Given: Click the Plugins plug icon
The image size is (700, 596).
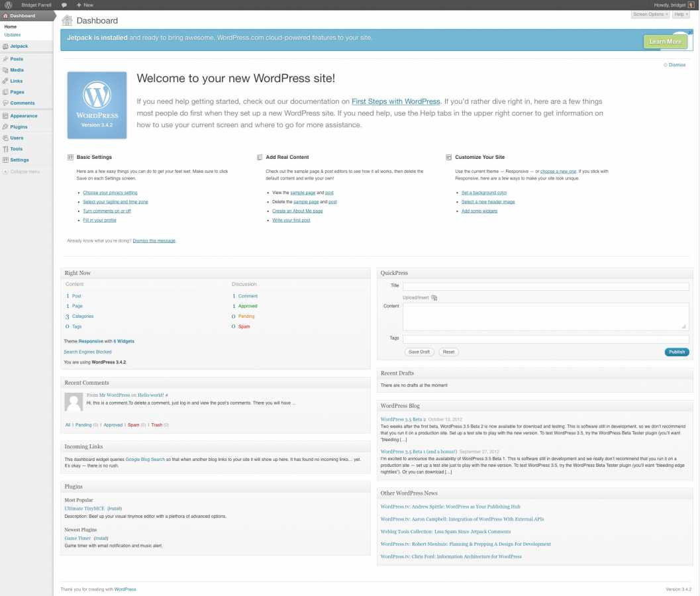Looking at the screenshot, I should pyautogui.click(x=5, y=126).
